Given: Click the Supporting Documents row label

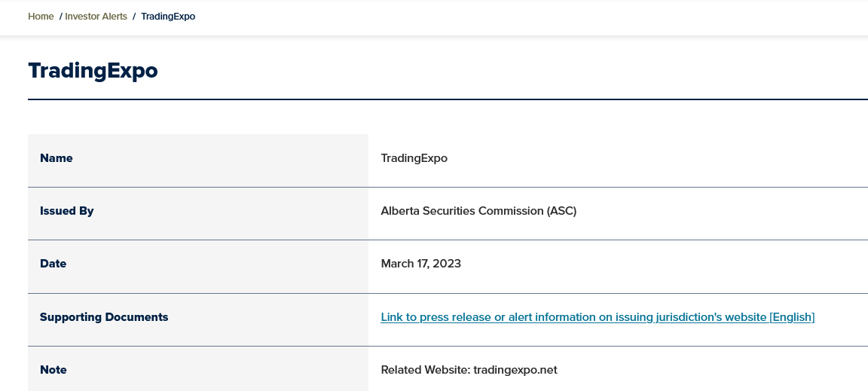Looking at the screenshot, I should (104, 317).
